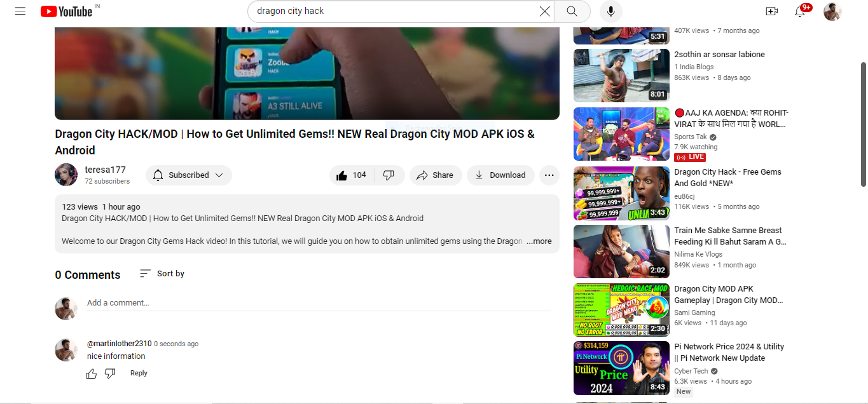This screenshot has height=404, width=868.
Task: Like the 'nice information' comment
Action: 92,374
